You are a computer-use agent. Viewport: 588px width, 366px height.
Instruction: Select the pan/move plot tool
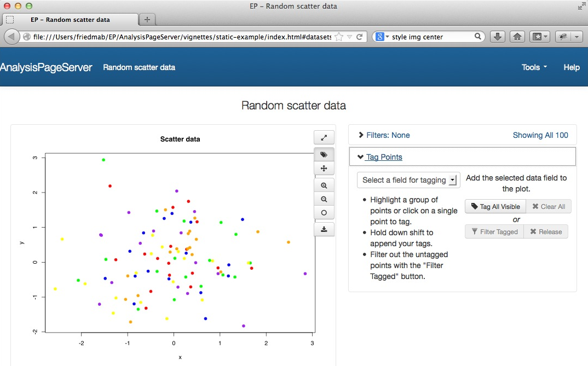click(x=324, y=169)
